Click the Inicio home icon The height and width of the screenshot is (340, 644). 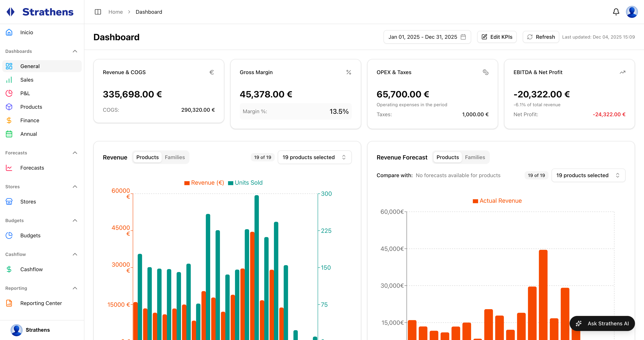click(9, 33)
